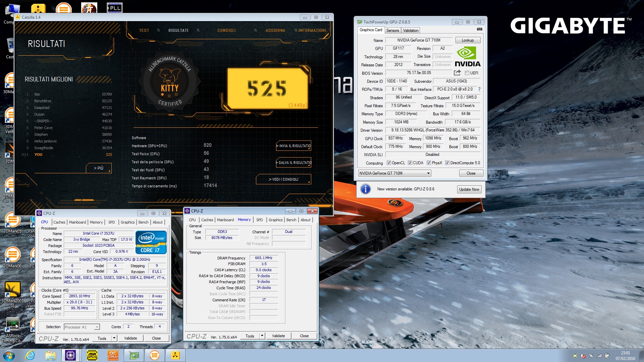The width and height of the screenshot is (644, 362).
Task: Open Internet Explorer from the taskbar
Action: click(x=30, y=355)
